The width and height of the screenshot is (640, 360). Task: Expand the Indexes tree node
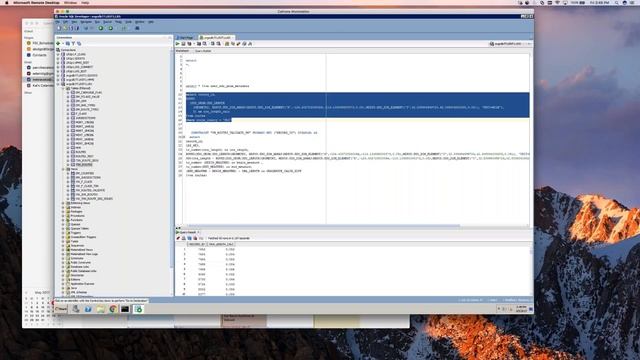pos(63,207)
